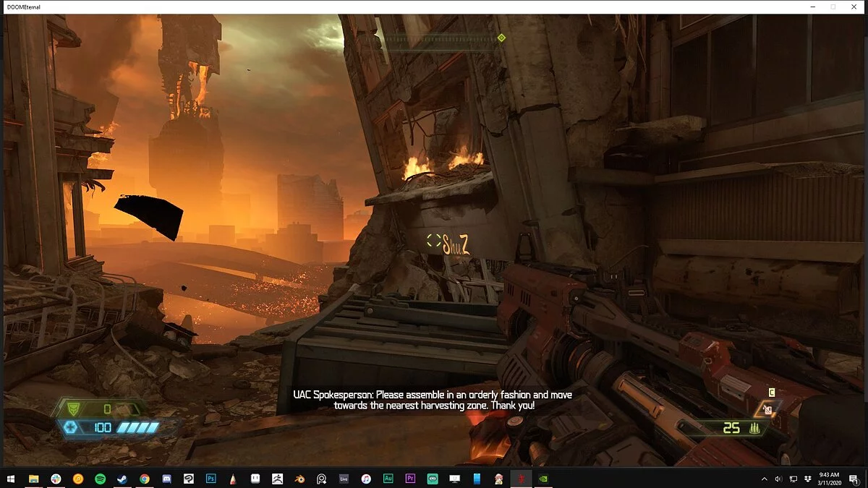Viewport: 868px width, 488px height.
Task: Launch Steam from the taskbar
Action: click(122, 479)
